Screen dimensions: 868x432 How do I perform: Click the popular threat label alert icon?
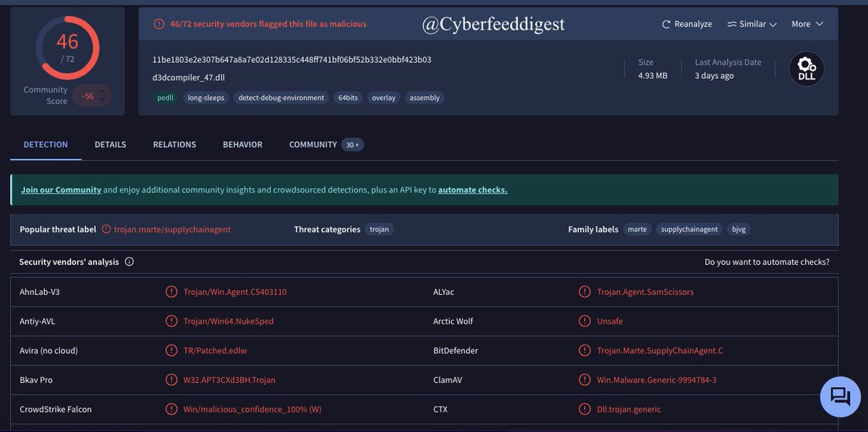(x=106, y=229)
